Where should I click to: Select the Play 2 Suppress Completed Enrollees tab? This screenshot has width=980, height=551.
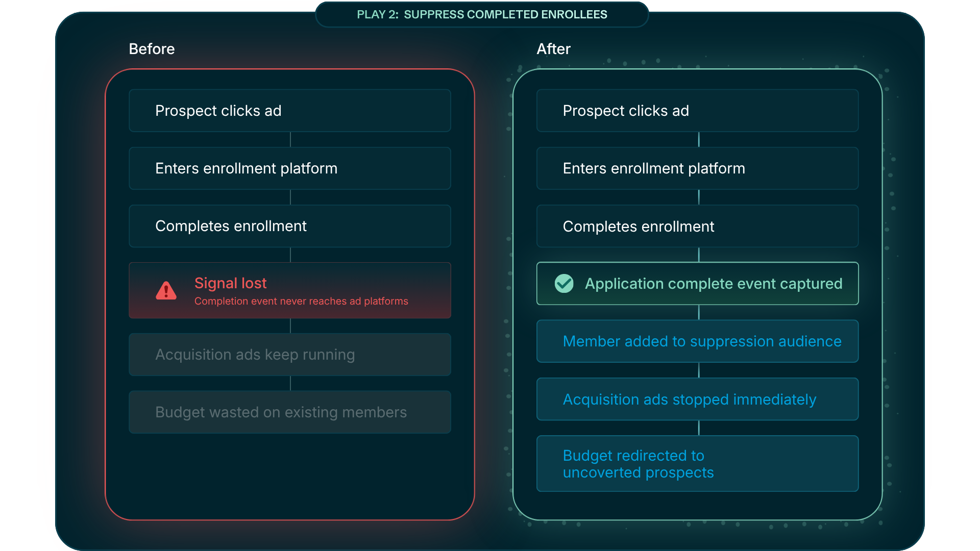(482, 14)
